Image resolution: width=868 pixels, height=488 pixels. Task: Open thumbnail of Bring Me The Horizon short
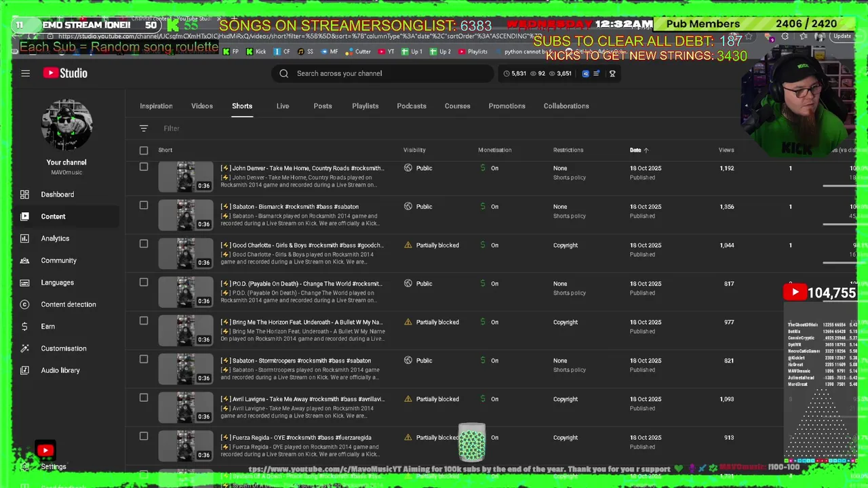186,330
